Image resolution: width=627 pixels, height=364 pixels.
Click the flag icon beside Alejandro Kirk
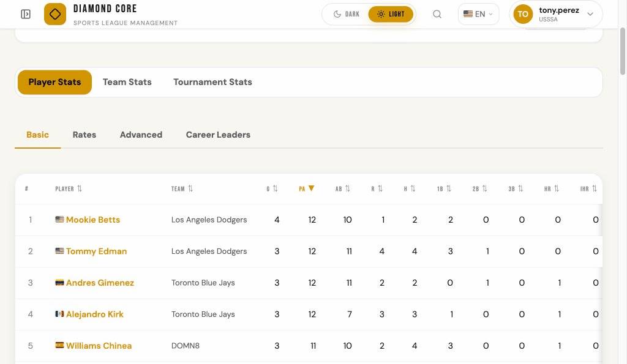[x=59, y=314]
